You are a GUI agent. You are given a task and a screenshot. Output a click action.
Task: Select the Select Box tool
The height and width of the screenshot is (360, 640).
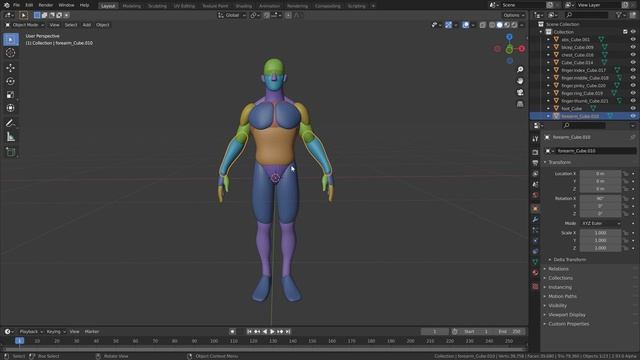11,39
